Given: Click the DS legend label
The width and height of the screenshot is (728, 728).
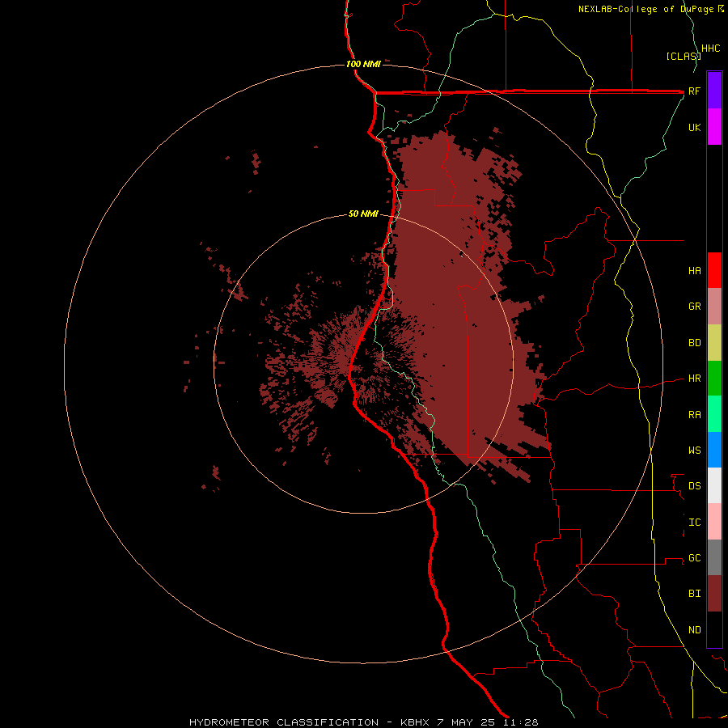Looking at the screenshot, I should click(694, 486).
